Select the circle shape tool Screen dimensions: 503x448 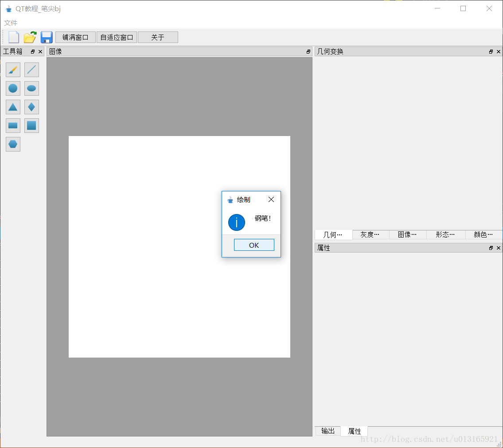coord(13,88)
